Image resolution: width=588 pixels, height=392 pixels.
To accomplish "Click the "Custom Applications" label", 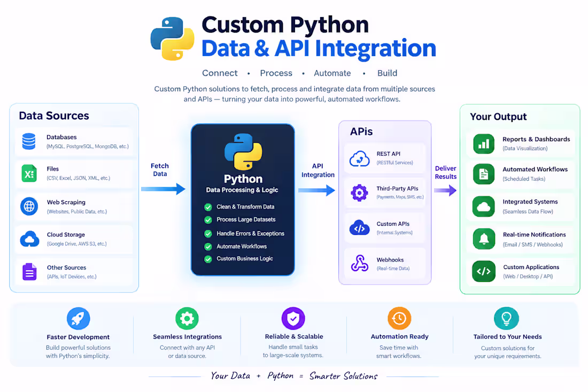I will pos(531,267).
